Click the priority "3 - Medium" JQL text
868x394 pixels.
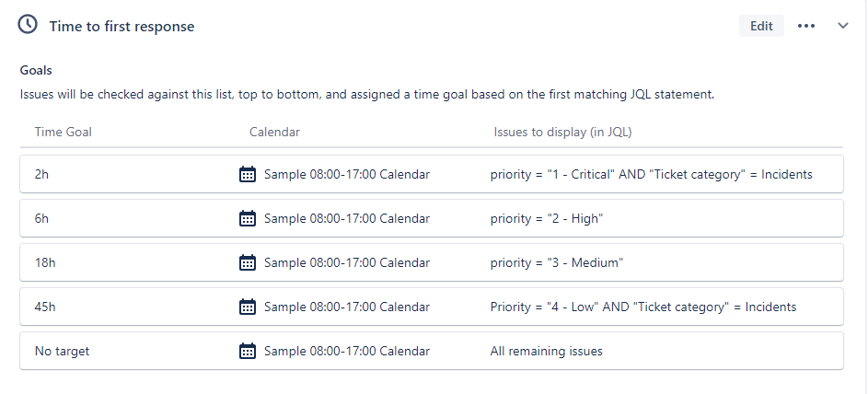tap(556, 263)
